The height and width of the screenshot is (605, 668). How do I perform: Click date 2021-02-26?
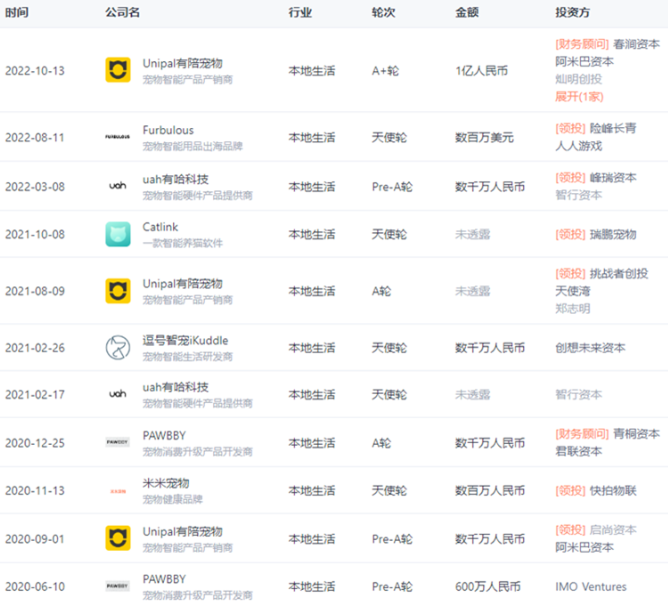click(x=35, y=348)
